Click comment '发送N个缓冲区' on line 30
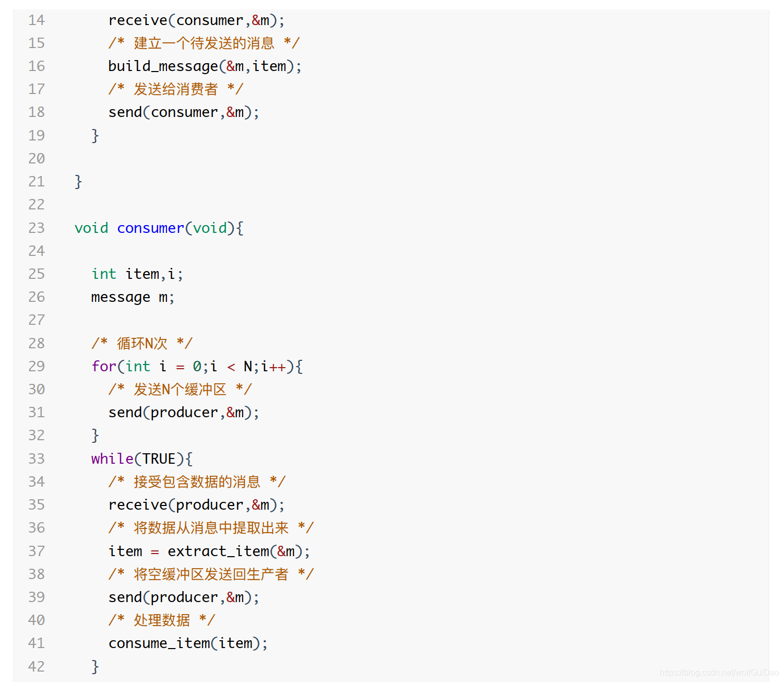 coord(180,390)
